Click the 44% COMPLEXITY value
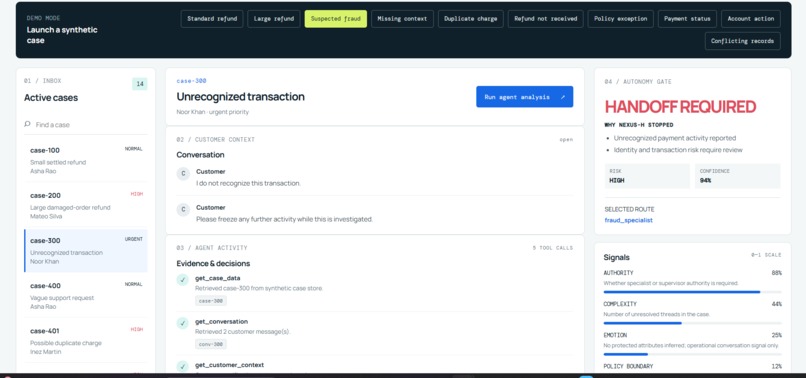Viewport: 806px width, 378px height. click(776, 304)
